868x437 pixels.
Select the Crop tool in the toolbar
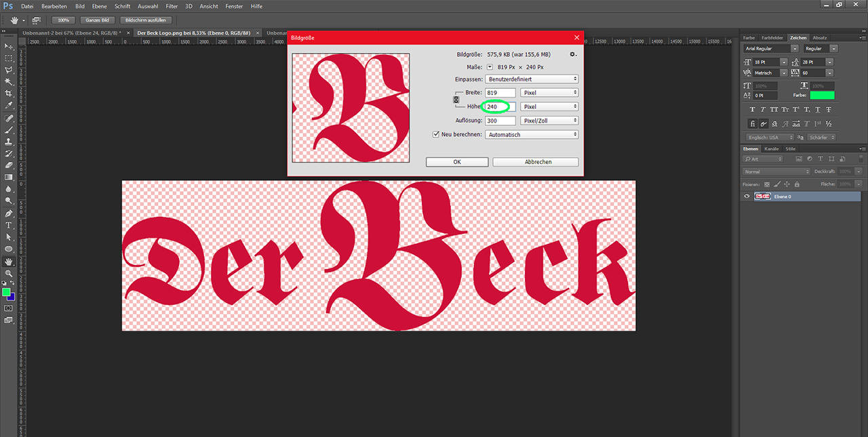(x=9, y=93)
